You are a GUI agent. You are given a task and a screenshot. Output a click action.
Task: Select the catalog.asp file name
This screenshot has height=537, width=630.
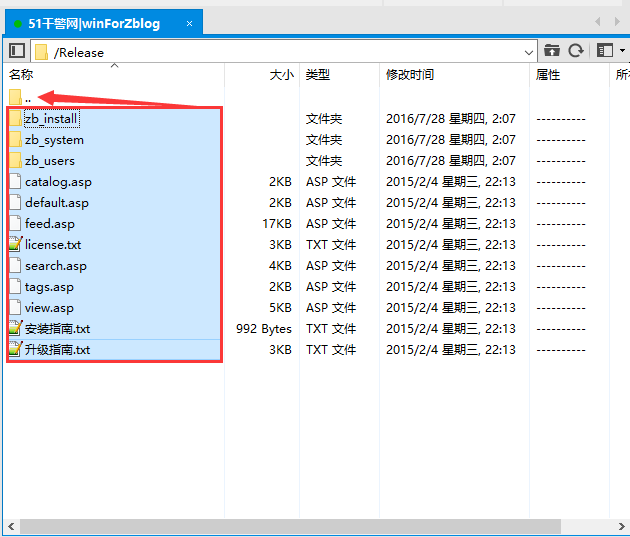click(x=58, y=182)
